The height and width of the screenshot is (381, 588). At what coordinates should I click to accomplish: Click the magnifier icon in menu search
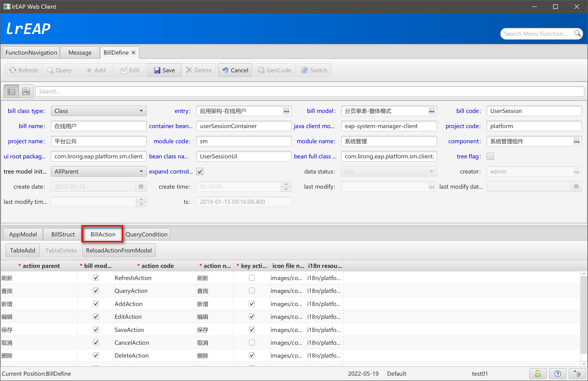(577, 34)
